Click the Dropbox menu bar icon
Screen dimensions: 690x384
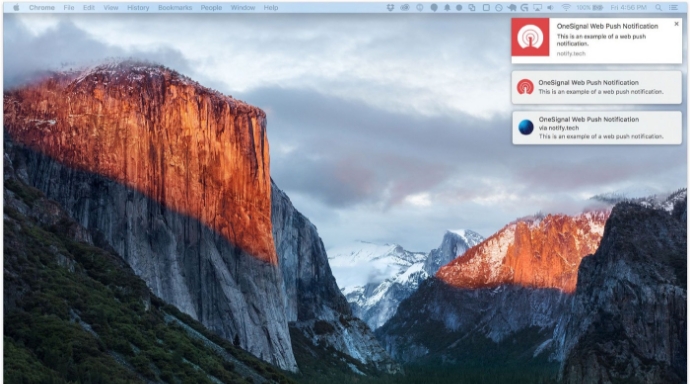(390, 7)
